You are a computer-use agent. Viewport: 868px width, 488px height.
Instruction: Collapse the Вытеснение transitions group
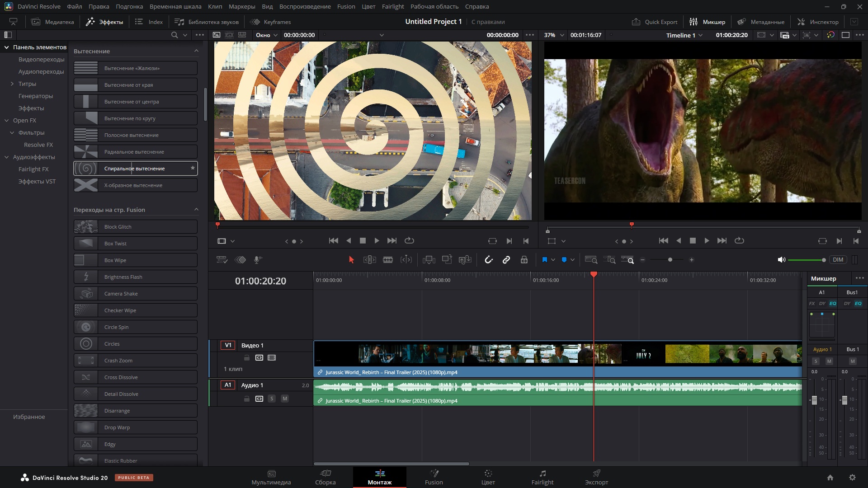(x=196, y=51)
